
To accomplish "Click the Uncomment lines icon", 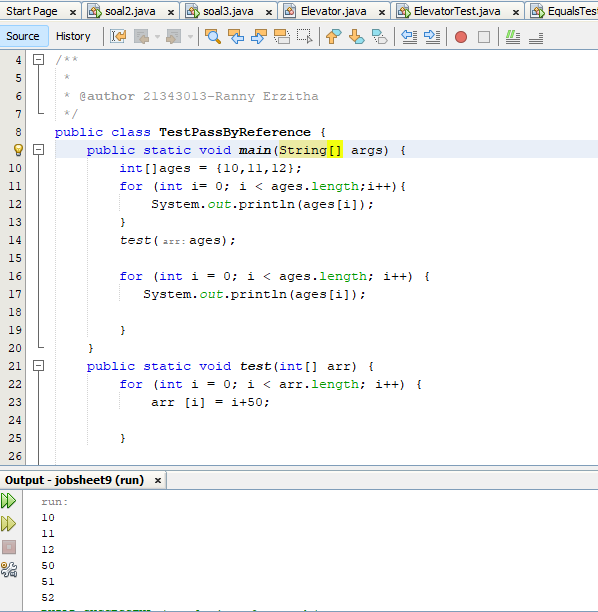I will pyautogui.click(x=536, y=37).
